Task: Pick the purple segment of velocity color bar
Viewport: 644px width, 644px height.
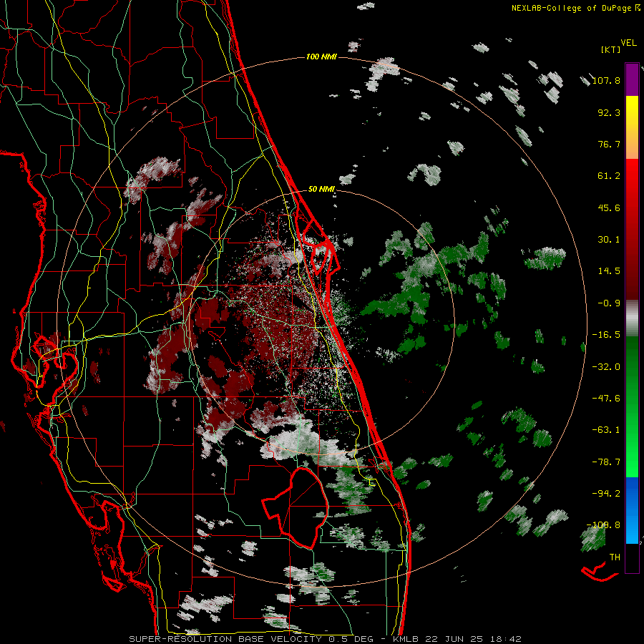Action: pyautogui.click(x=632, y=80)
